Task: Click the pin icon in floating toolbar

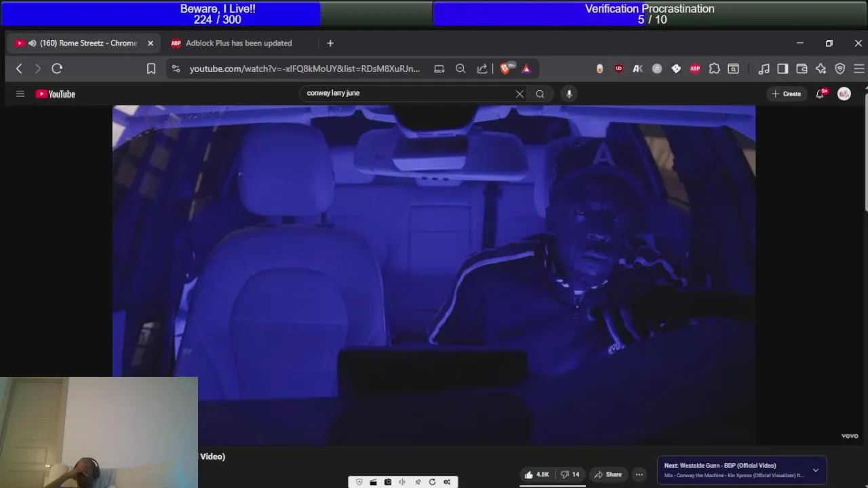Action: pyautogui.click(x=418, y=482)
